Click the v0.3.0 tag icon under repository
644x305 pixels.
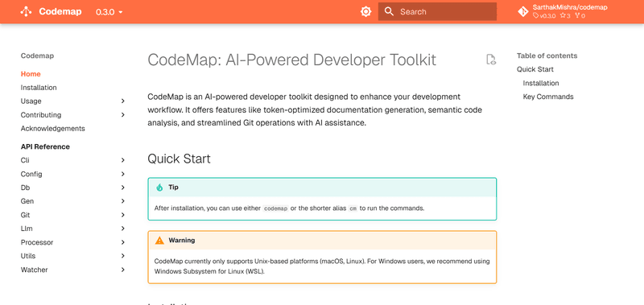click(535, 16)
